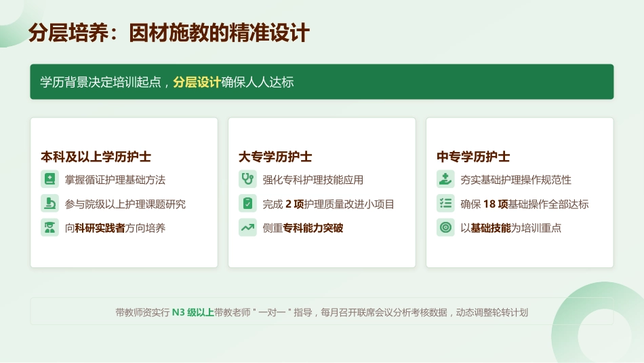
Task: Click the microscope icon beside 参与院级以上护理课题研究
Action: pyautogui.click(x=49, y=204)
